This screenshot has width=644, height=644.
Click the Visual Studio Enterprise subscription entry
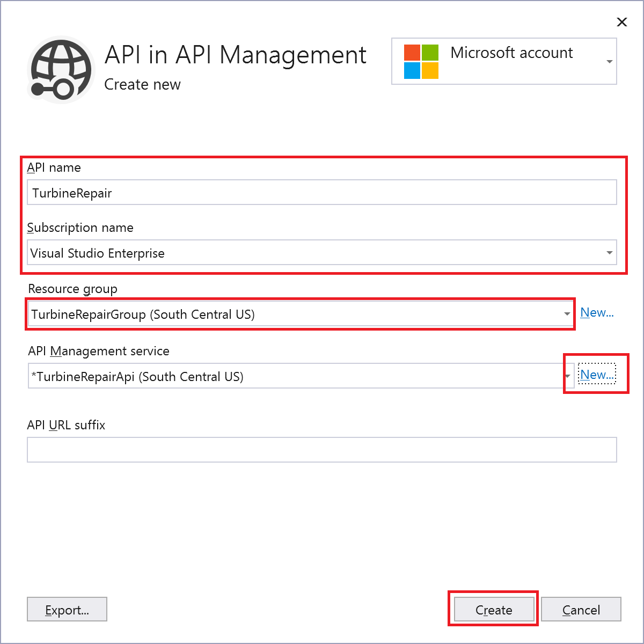[97, 253]
